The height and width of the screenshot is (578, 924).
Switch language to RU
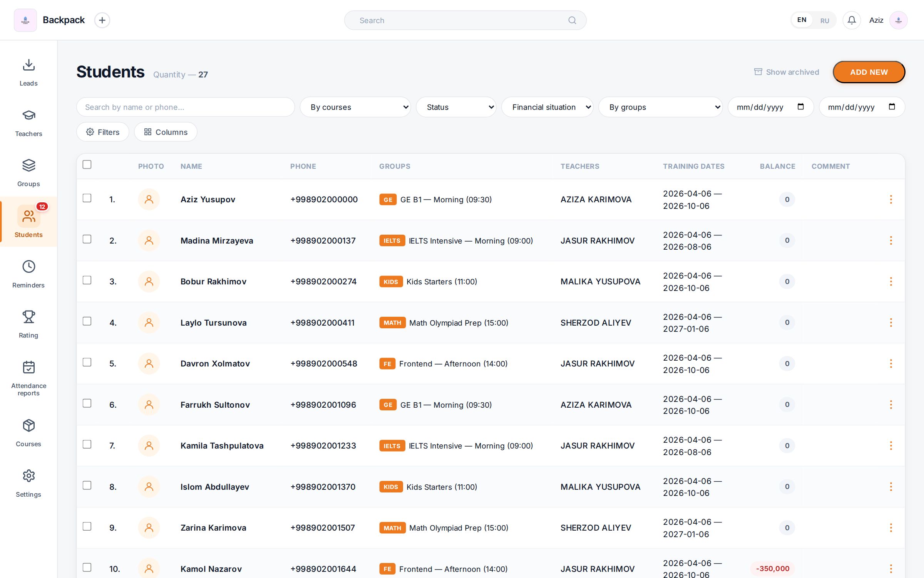pos(825,20)
